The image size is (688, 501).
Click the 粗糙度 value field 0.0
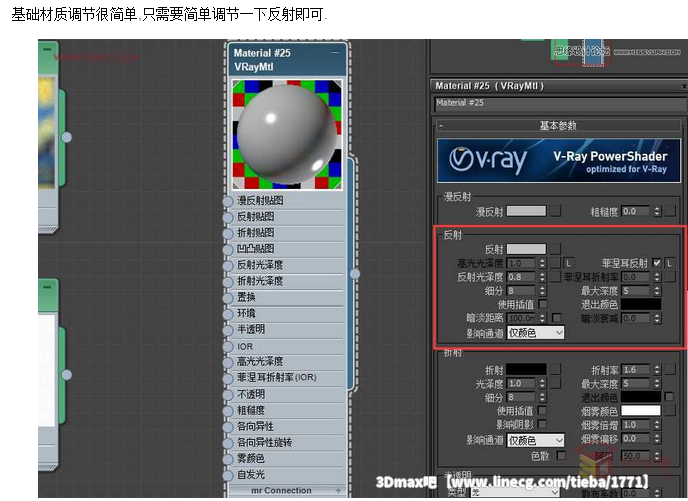(636, 211)
